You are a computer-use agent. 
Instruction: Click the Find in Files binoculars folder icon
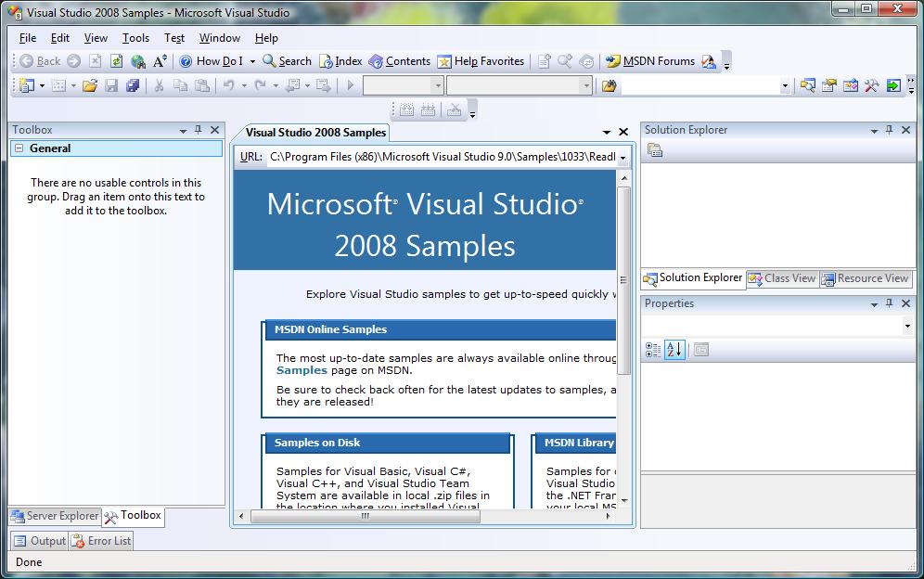click(x=609, y=86)
